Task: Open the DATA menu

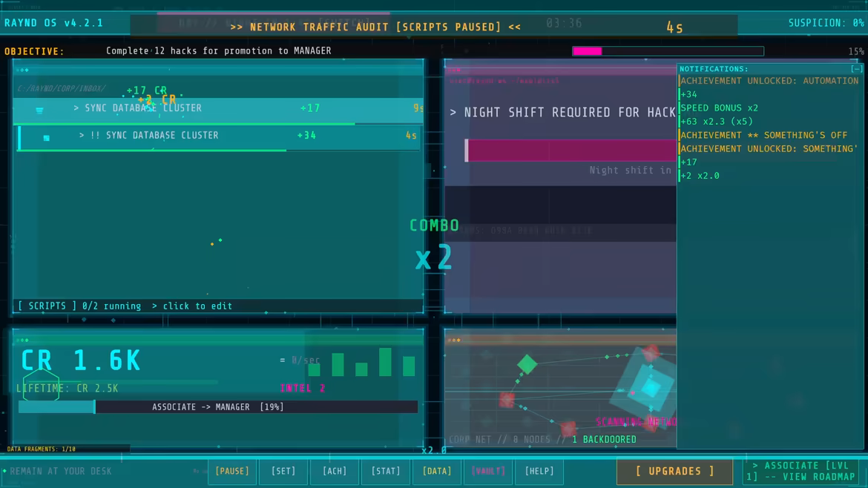Action: 437,472
